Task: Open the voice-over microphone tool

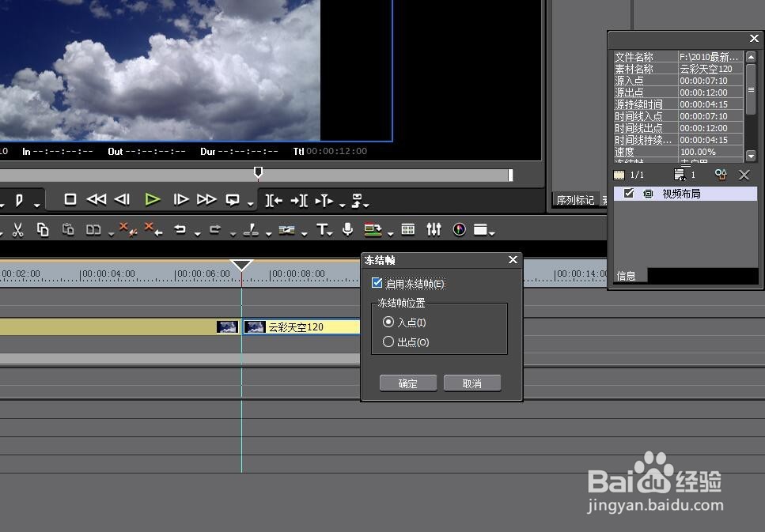Action: tap(347, 229)
